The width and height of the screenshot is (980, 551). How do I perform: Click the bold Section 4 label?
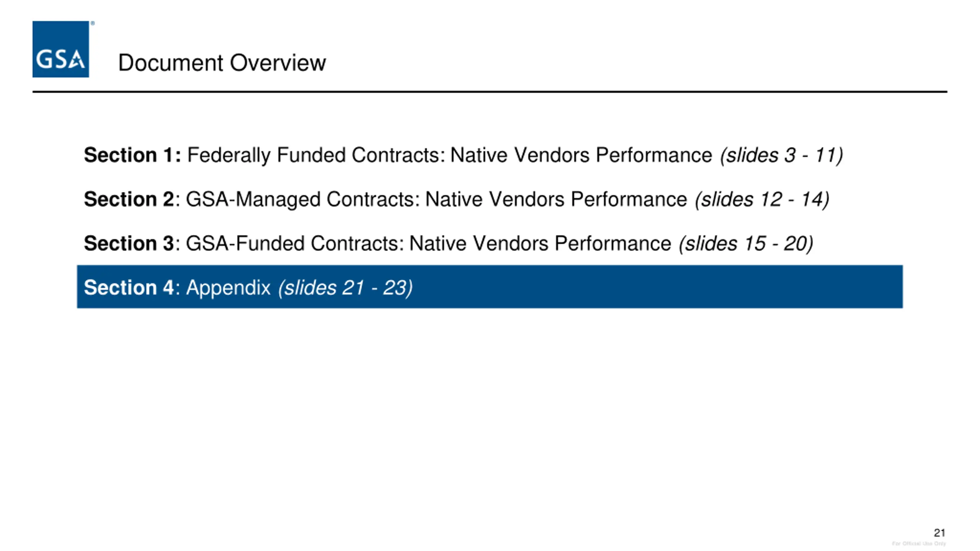coord(129,287)
